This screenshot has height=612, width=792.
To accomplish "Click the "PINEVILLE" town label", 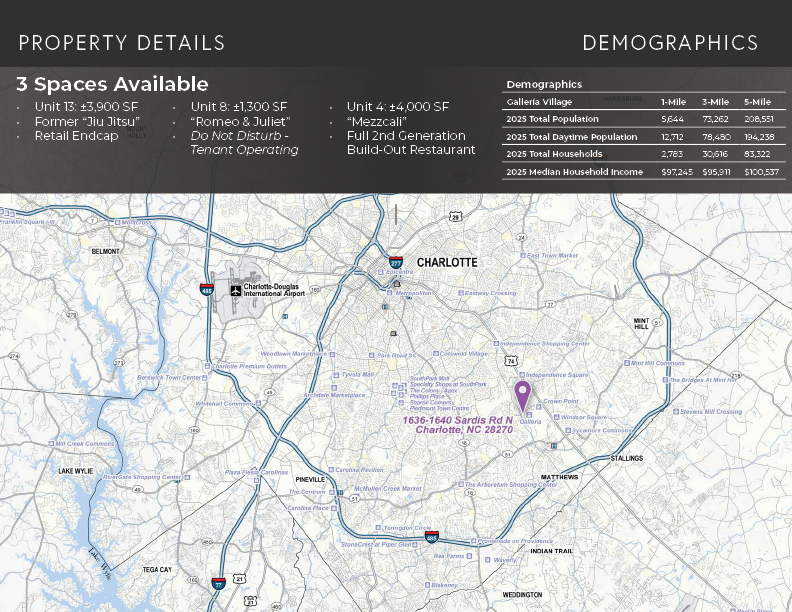I will pos(310,480).
